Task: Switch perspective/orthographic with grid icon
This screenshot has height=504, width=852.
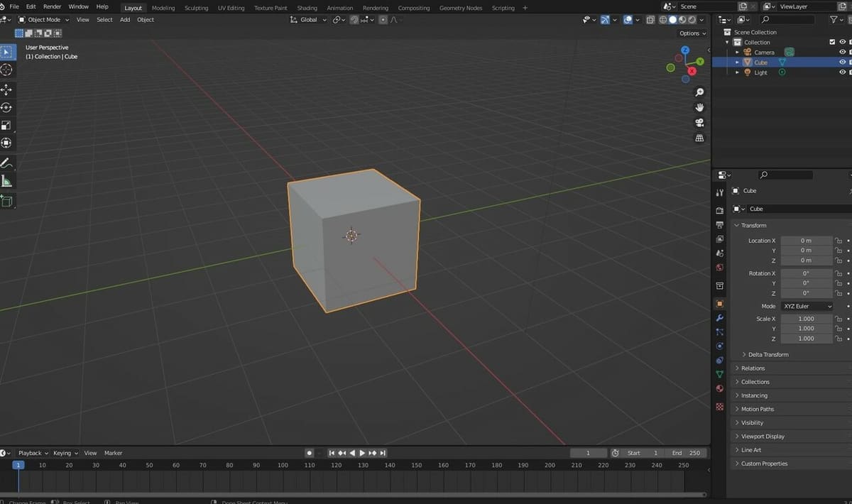Action: [699, 138]
